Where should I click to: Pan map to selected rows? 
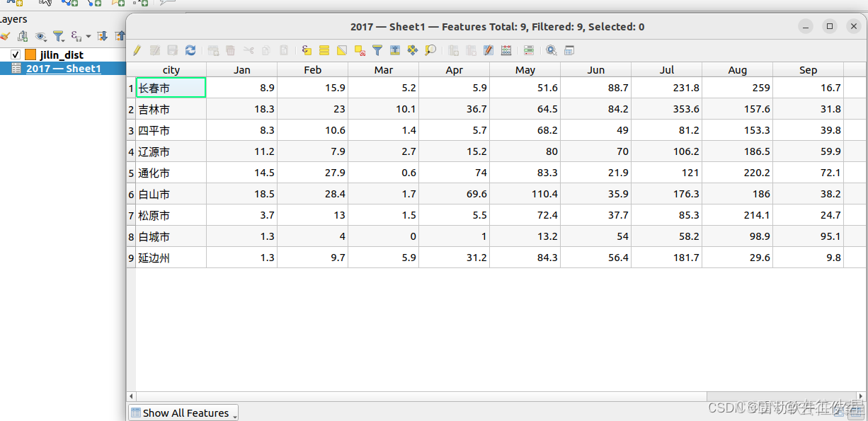[x=413, y=50]
